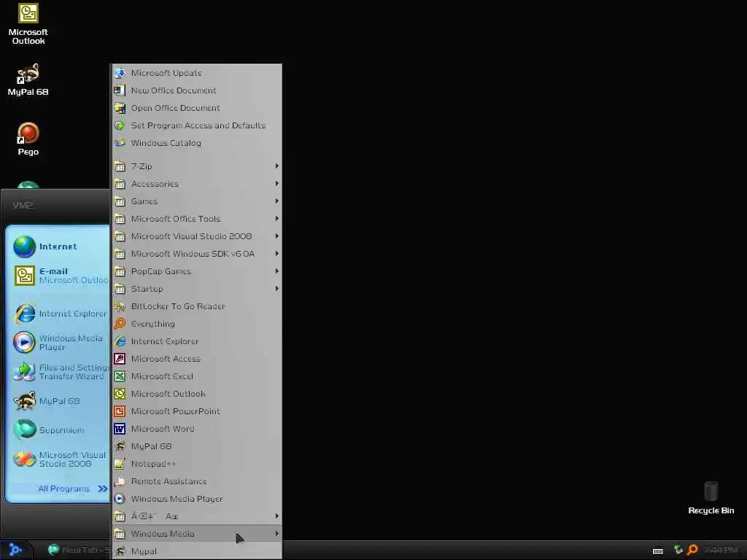Click the network tray icon

pos(678,550)
